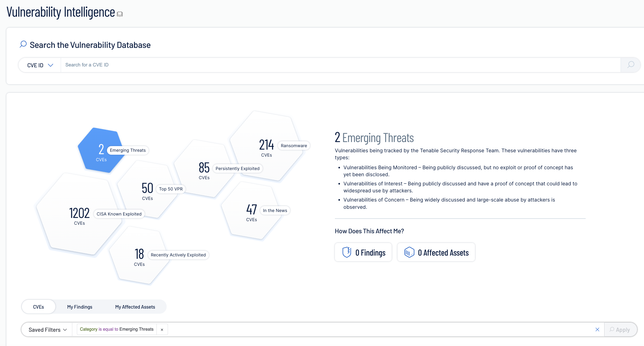
Task: Open the Category is equal to filter
Action: [x=117, y=329]
